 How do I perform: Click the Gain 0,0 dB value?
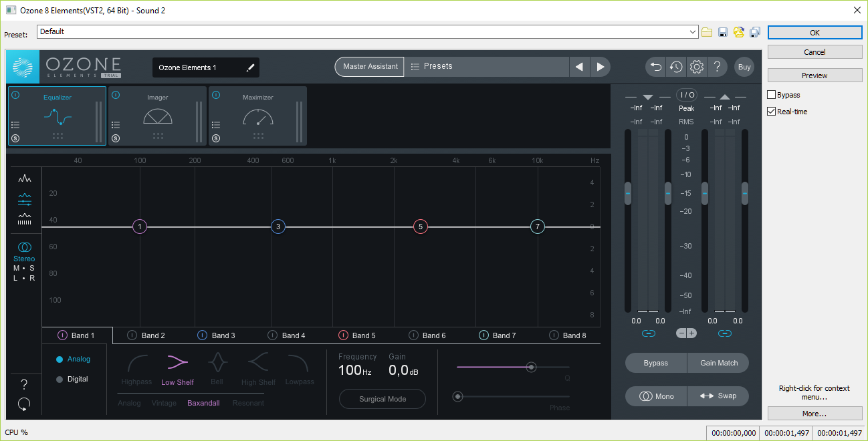[403, 370]
